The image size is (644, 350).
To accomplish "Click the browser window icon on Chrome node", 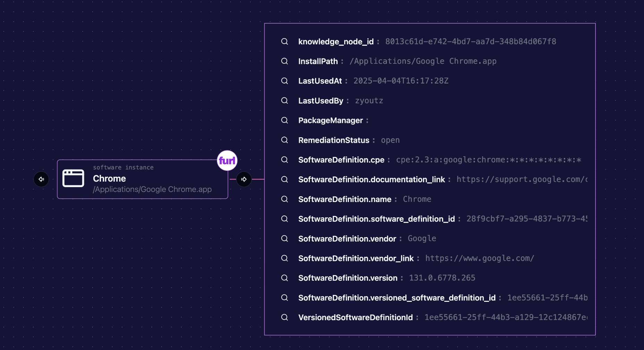I will pos(73,178).
